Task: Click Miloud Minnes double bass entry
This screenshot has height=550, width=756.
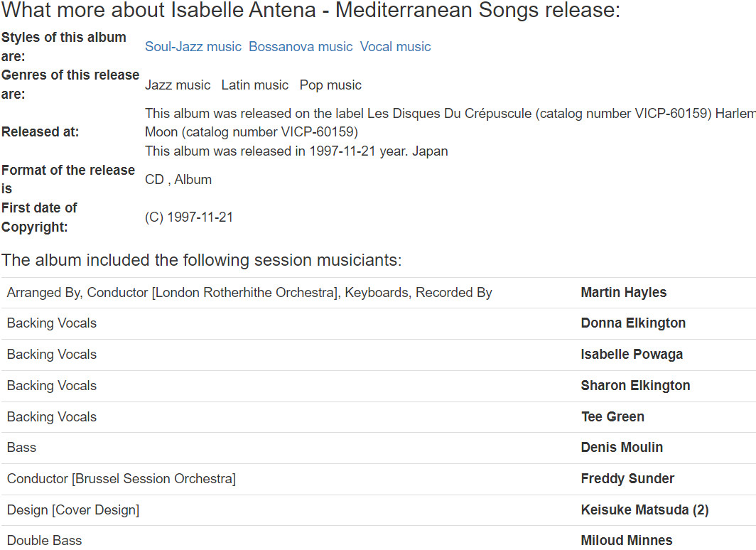Action: tap(626, 541)
